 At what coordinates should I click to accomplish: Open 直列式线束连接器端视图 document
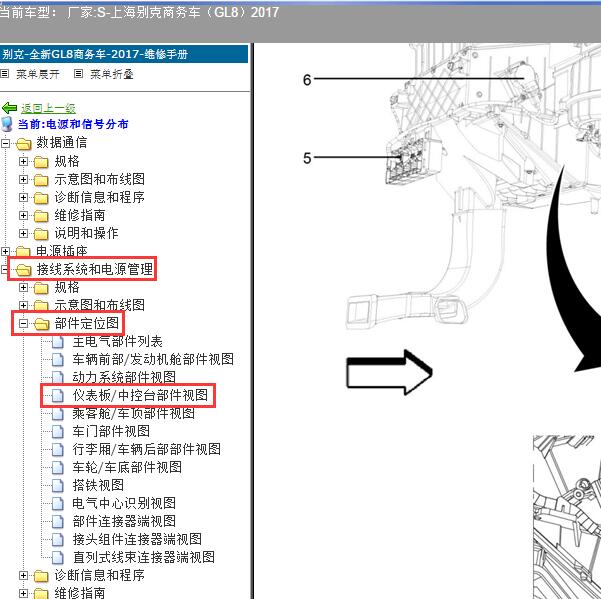[143, 557]
